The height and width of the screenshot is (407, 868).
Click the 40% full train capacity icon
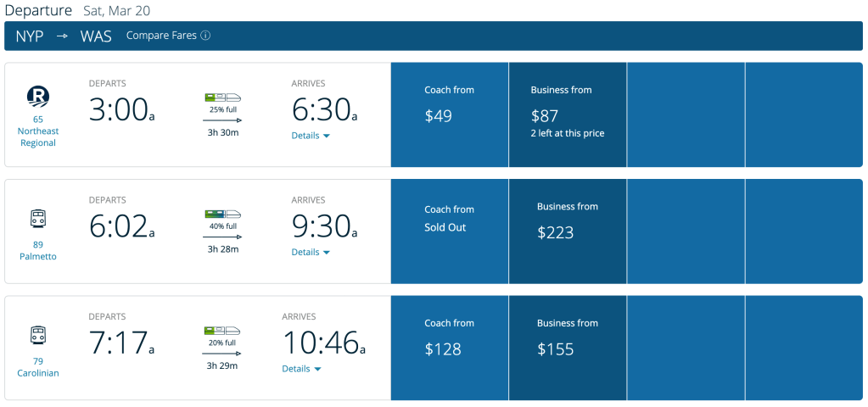(x=222, y=215)
